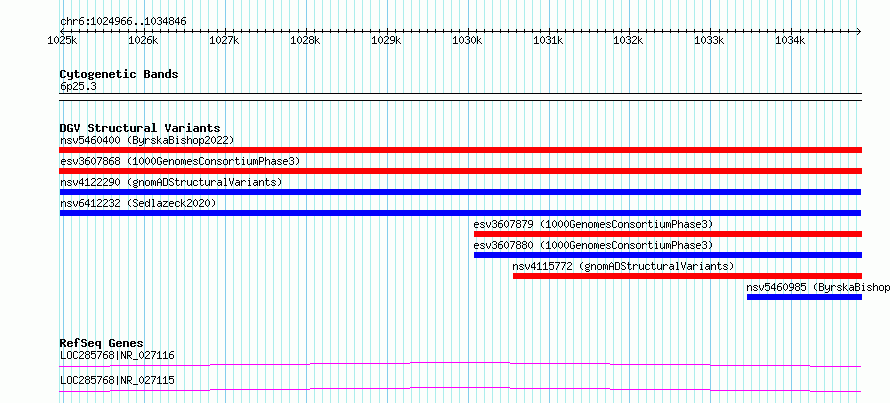Image resolution: width=890 pixels, height=403 pixels.
Task: Select the magenta NR_027116 transcript line
Action: point(460,364)
